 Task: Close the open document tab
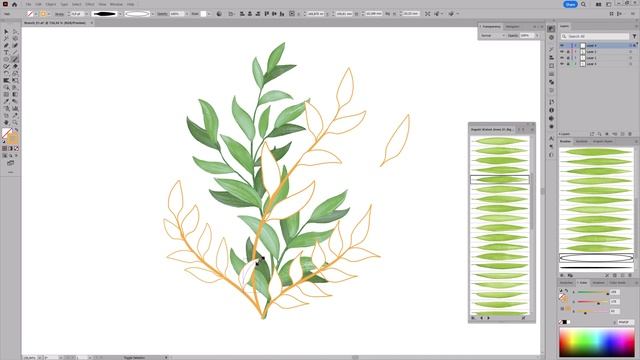click(91, 23)
